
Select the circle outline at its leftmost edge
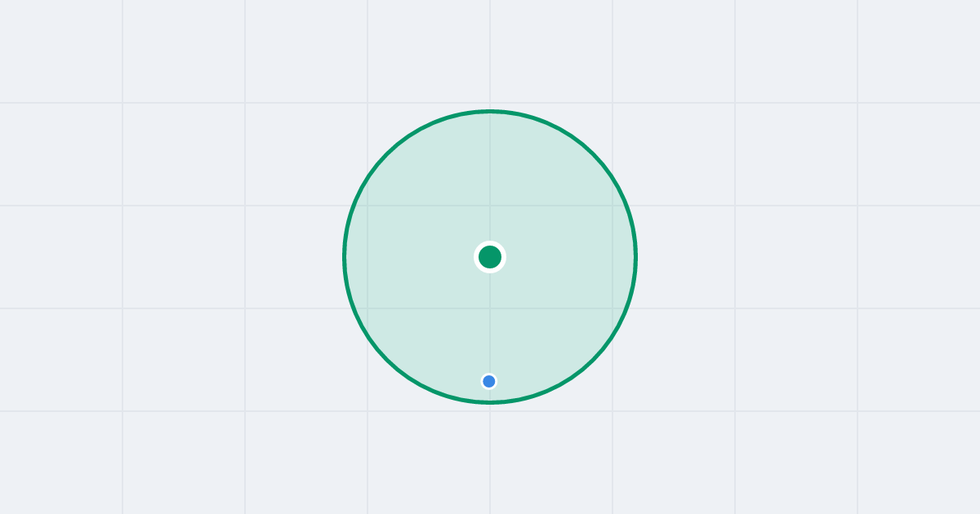point(344,257)
